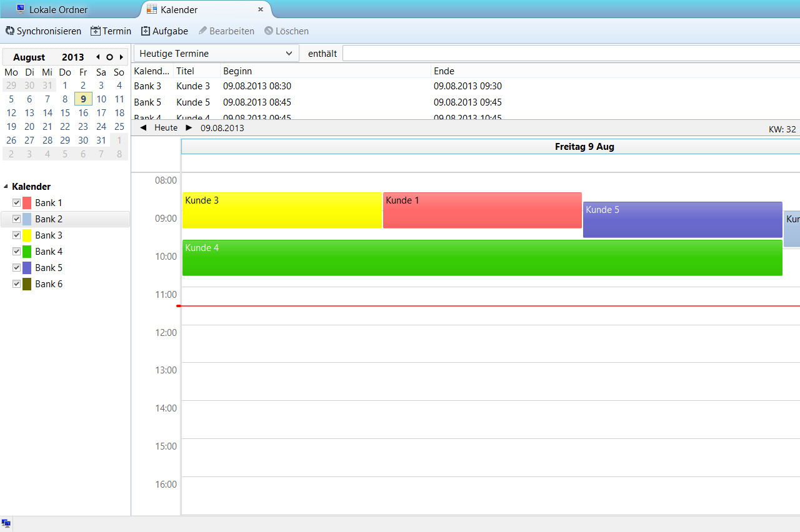This screenshot has height=532, width=800.
Task: Go to next month in mini calendar
Action: [121, 57]
